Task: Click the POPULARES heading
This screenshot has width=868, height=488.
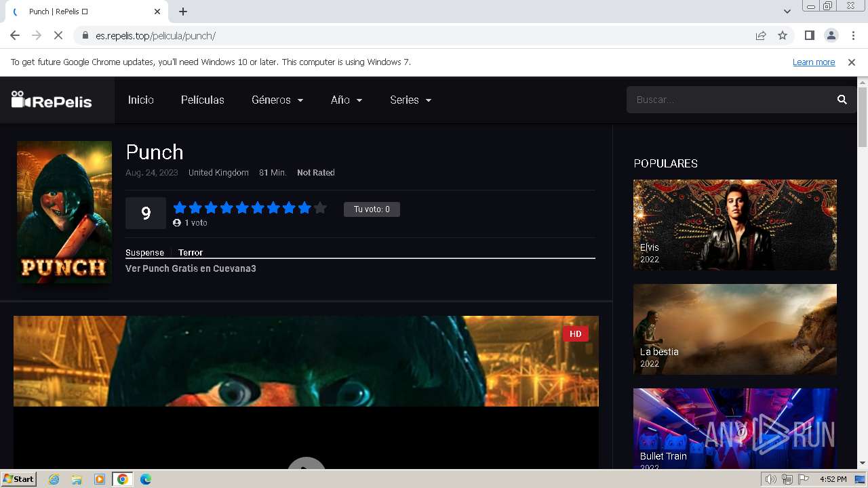Action: tap(665, 163)
